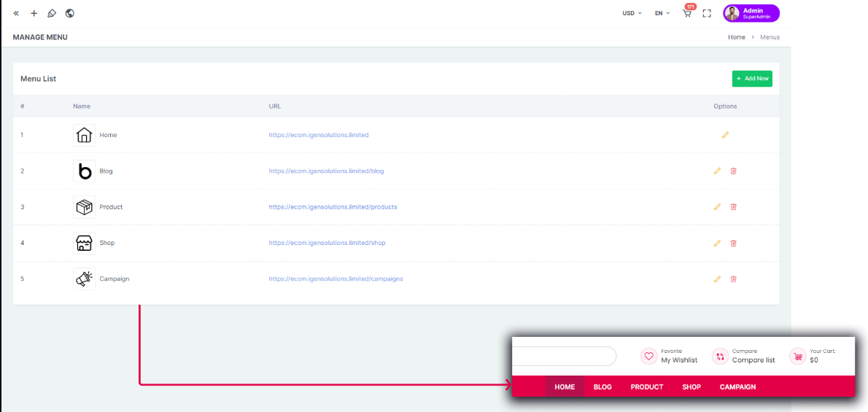This screenshot has width=868, height=412.
Task: Open the USD currency dropdown
Action: coord(632,13)
